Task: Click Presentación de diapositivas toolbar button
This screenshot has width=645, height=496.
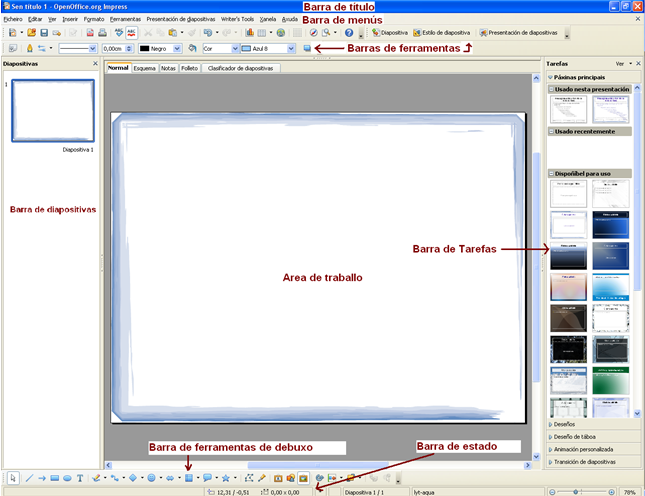Action: 518,32
